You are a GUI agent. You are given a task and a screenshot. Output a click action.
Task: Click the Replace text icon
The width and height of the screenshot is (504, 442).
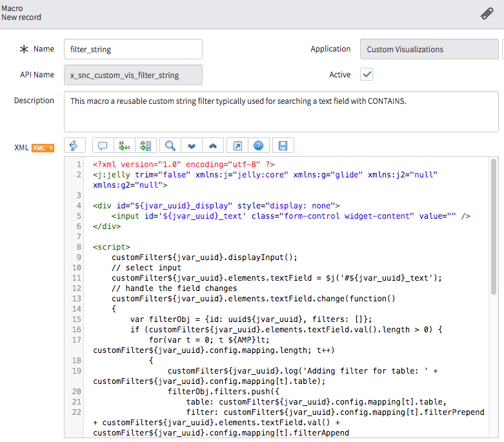[x=123, y=145]
